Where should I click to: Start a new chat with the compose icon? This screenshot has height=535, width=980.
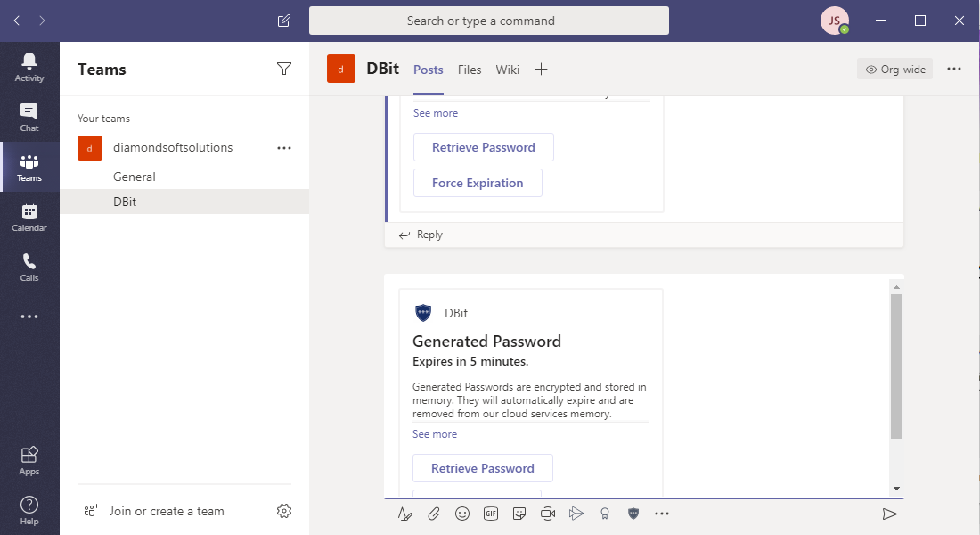283,21
